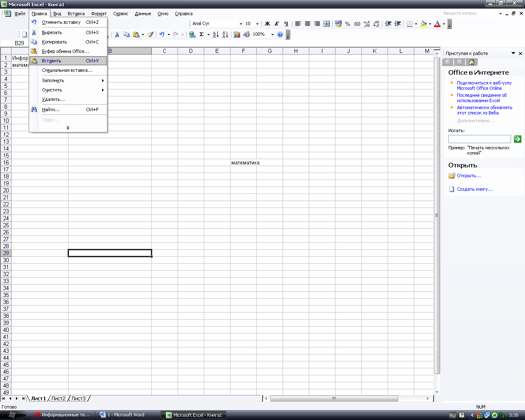Click Последние сведения об использовании Excel link

[x=482, y=98]
